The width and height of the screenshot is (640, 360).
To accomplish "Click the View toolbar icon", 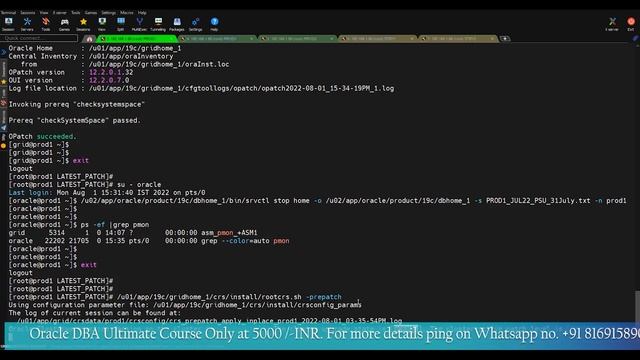I will coord(102,24).
